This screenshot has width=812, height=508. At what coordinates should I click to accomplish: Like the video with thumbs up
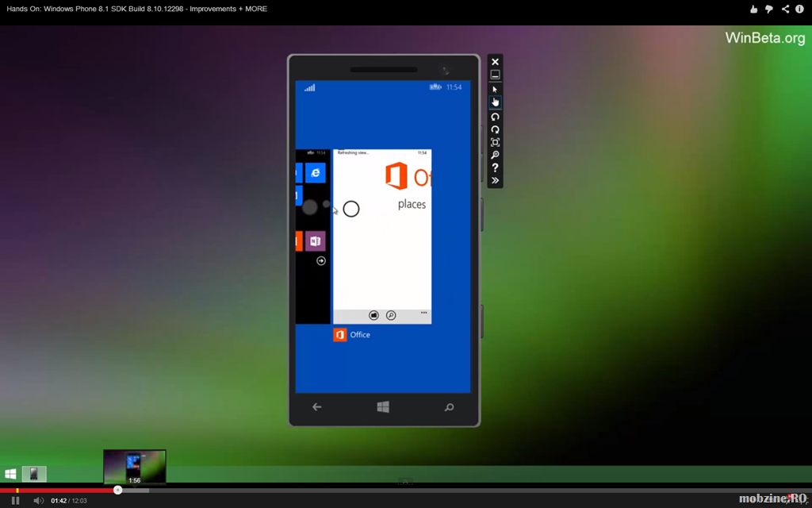pos(753,9)
